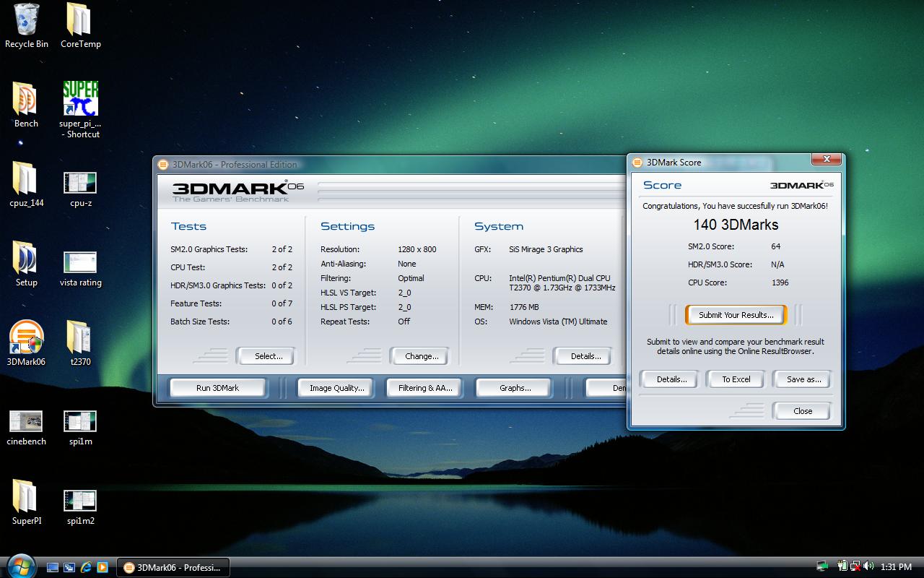Click the '140 3DMarks' score text
The image size is (924, 578).
pos(736,225)
